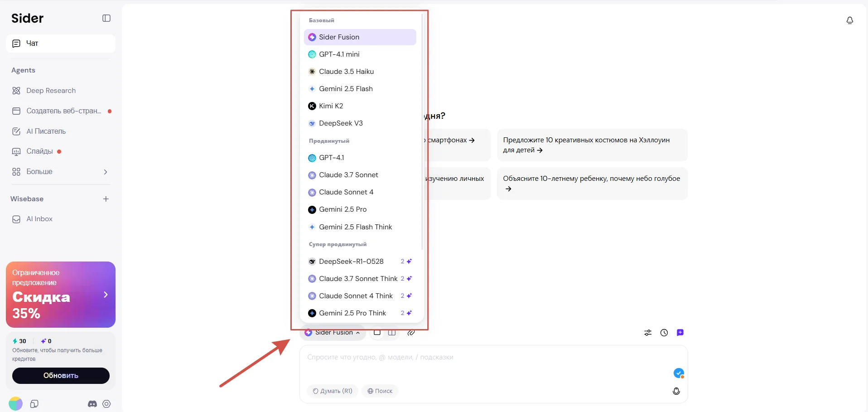This screenshot has width=868, height=412.
Task: Expand the Больше agents submenu
Action: tap(61, 172)
